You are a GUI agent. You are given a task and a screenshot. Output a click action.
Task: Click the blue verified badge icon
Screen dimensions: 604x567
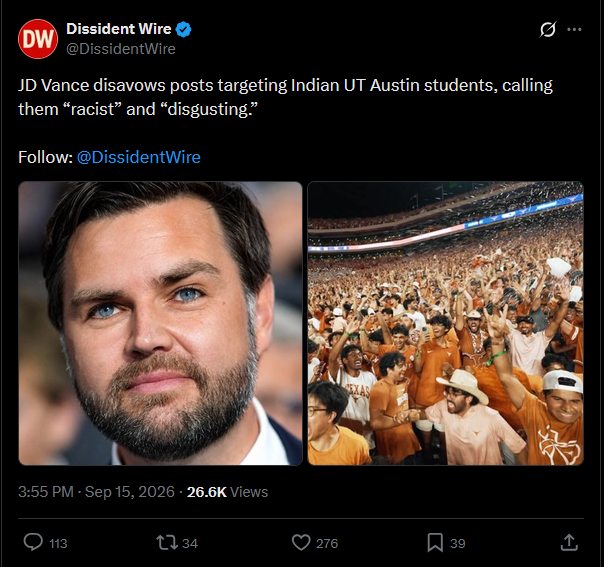[x=183, y=30]
